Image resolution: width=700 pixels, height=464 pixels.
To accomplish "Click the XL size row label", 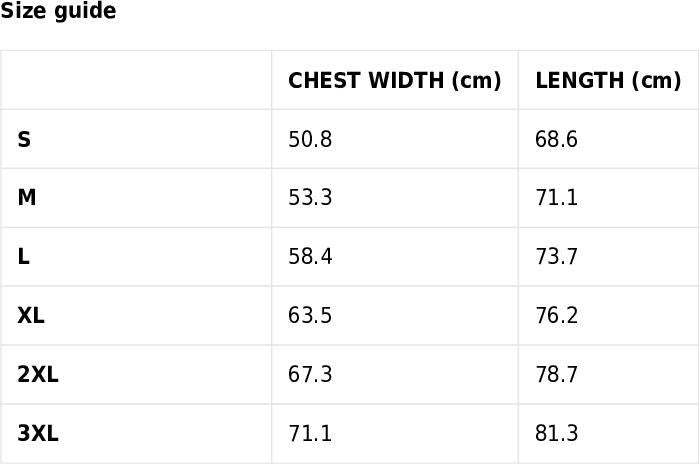I will 31,316.
